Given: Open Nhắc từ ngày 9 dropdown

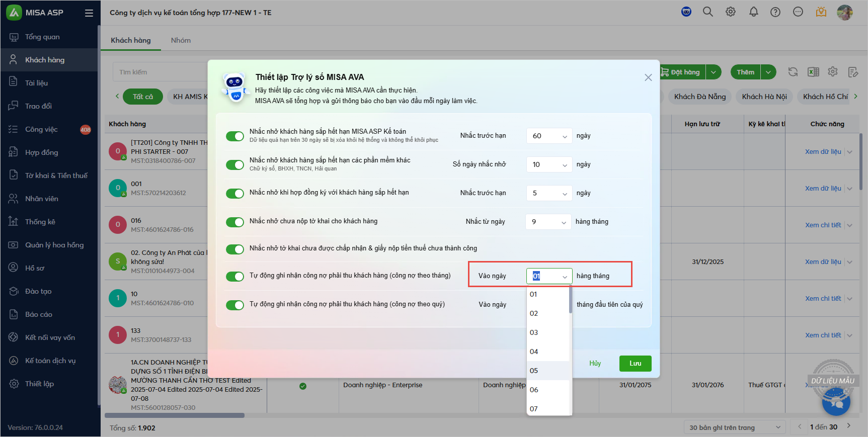Looking at the screenshot, I should tap(548, 222).
